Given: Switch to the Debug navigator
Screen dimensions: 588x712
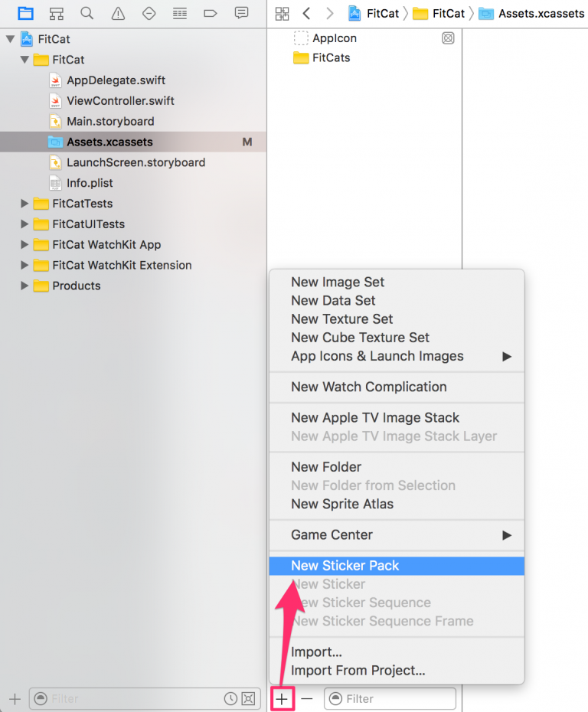Looking at the screenshot, I should [x=180, y=13].
